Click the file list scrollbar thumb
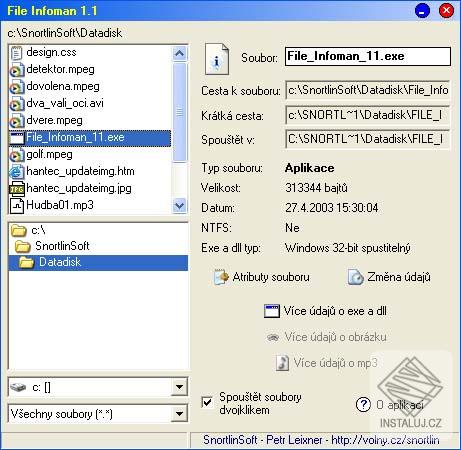The height and width of the screenshot is (450, 461). coord(180,113)
